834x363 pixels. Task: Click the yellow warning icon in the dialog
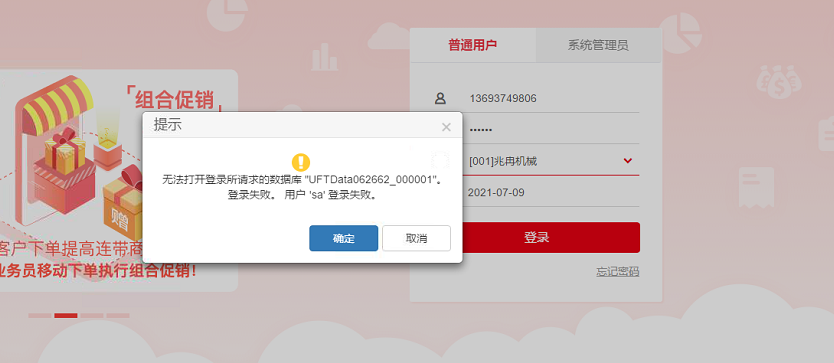(301, 162)
